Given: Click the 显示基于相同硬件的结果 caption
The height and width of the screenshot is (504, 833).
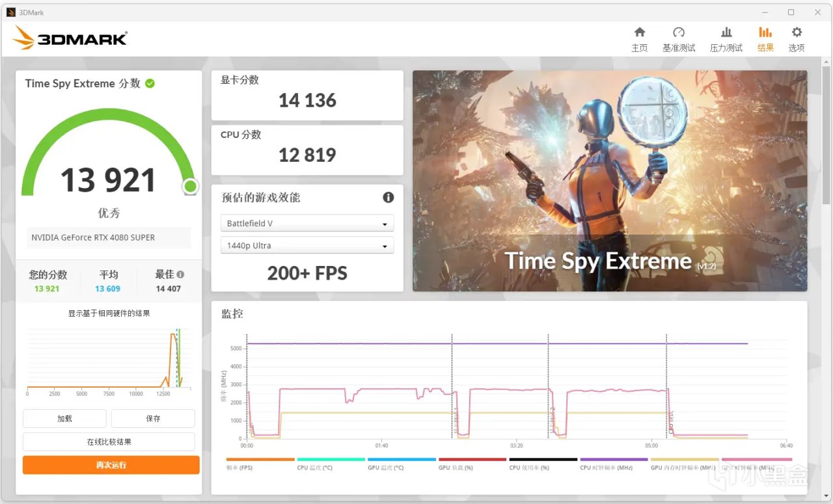Looking at the screenshot, I should pos(109,313).
